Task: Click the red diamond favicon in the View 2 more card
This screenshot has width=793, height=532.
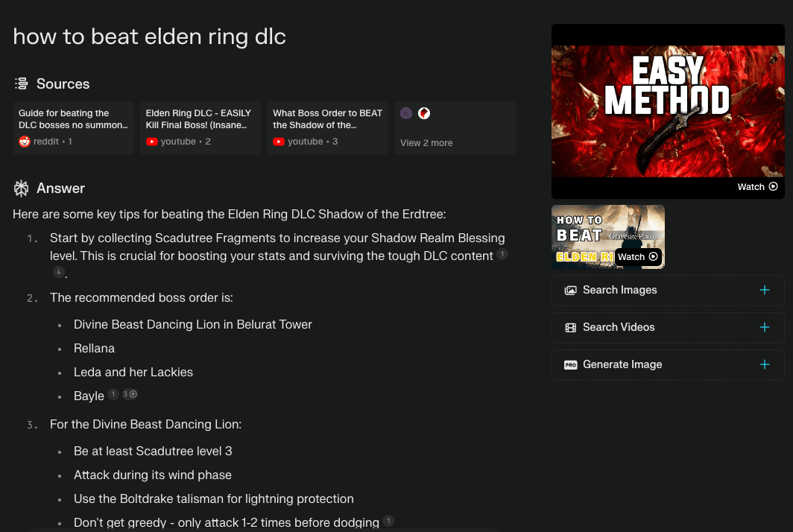Action: [424, 113]
